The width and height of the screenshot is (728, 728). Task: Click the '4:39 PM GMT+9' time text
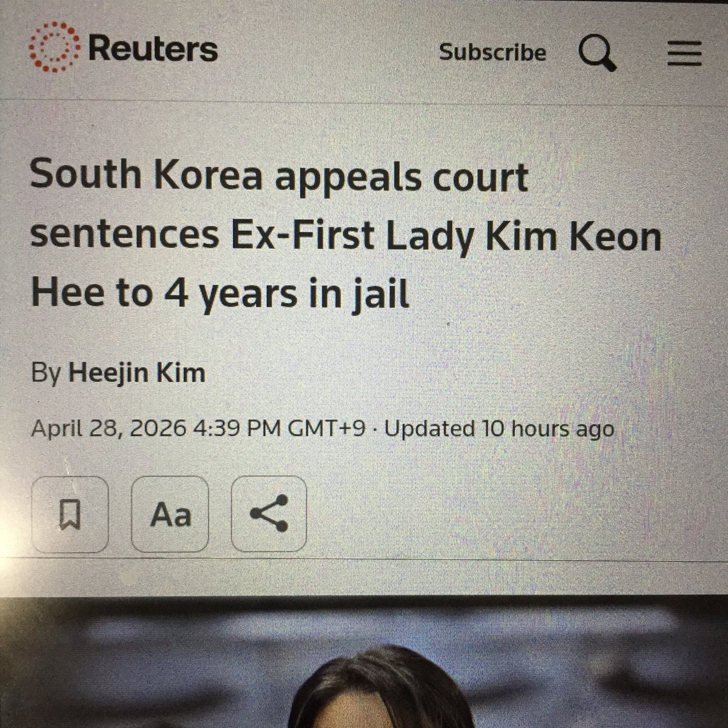coord(280,429)
